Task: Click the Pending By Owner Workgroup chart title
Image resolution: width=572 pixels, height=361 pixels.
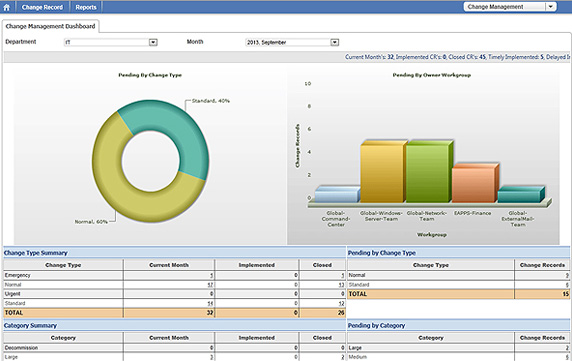Action: tap(432, 75)
